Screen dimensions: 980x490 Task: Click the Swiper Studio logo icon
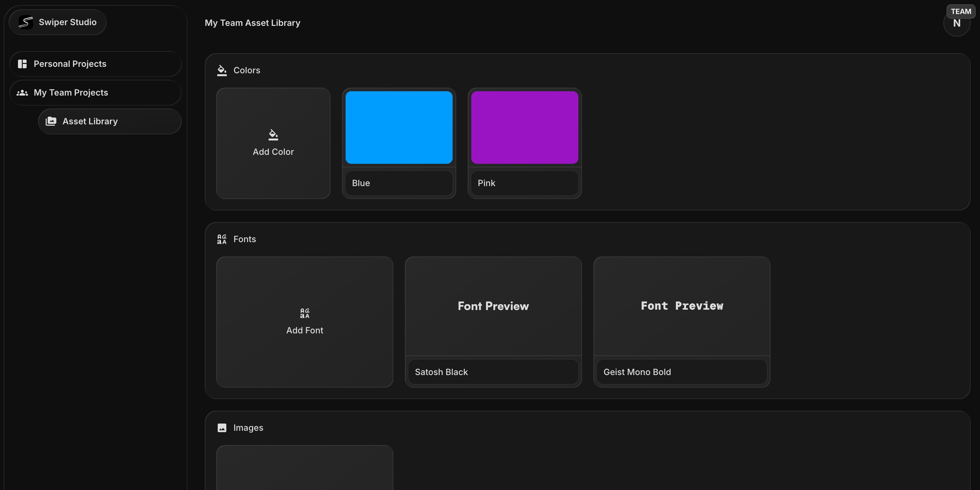(26, 22)
